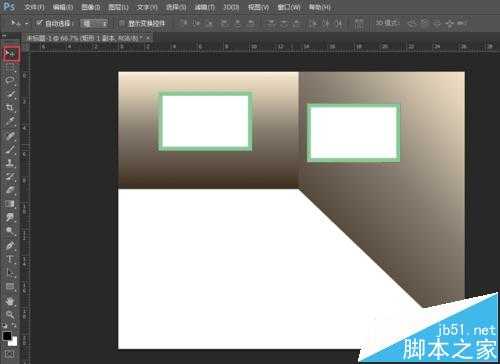Select the Pen tool
The image size is (500, 364).
click(x=10, y=246)
